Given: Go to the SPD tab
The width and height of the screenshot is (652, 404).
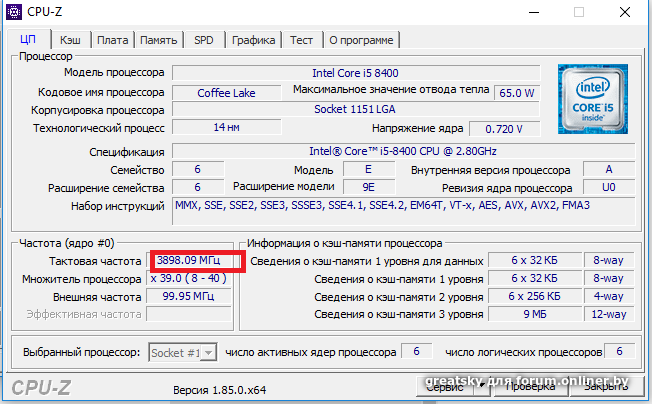Looking at the screenshot, I should click(x=203, y=40).
